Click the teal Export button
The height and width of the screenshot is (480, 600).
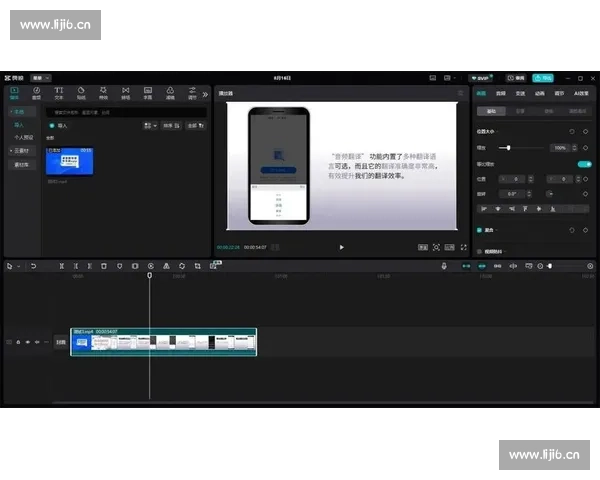tap(543, 77)
